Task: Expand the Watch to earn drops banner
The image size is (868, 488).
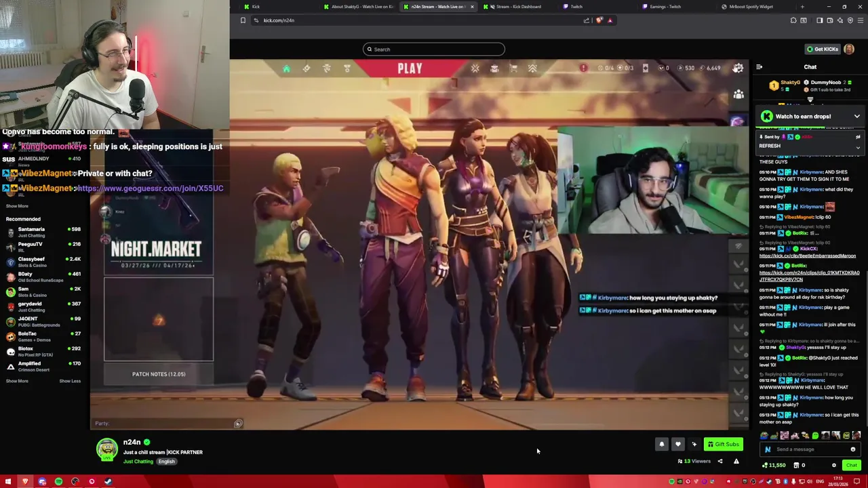Action: pyautogui.click(x=857, y=117)
